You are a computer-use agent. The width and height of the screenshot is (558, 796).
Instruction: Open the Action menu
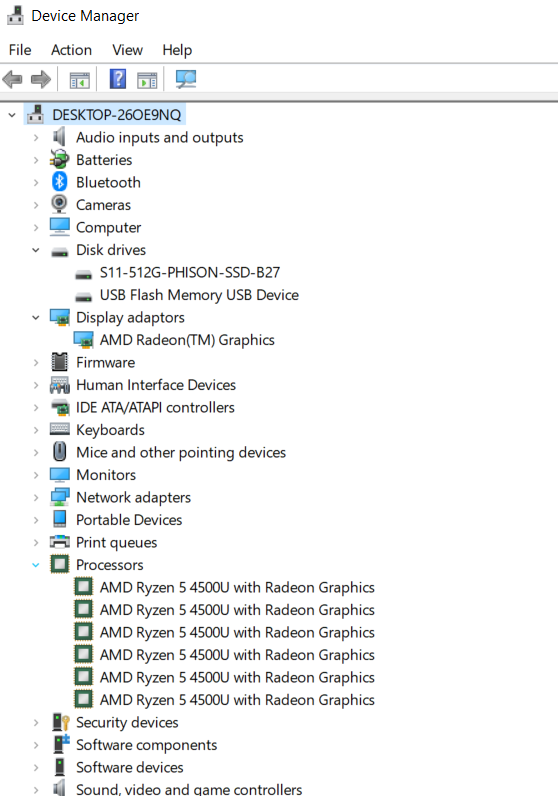[x=72, y=50]
